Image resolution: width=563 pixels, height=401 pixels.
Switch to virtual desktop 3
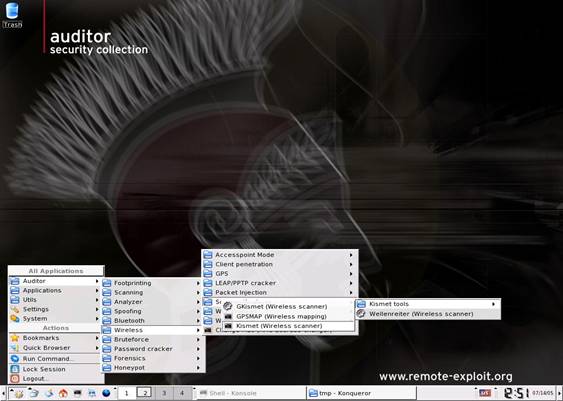[164, 393]
